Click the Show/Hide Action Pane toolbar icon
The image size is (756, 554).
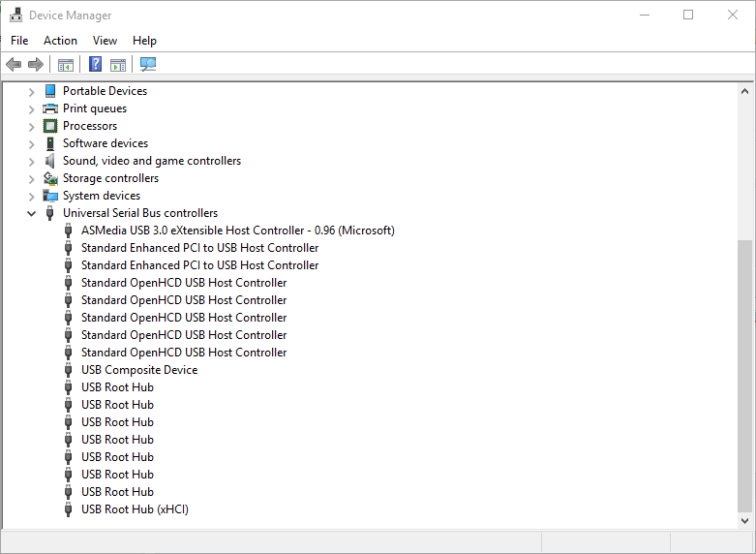(x=118, y=65)
